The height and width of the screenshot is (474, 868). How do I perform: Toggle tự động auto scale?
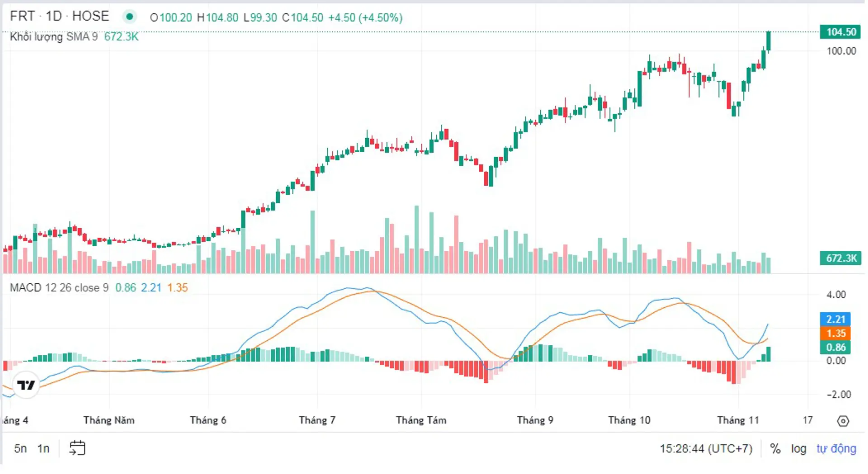pos(836,448)
